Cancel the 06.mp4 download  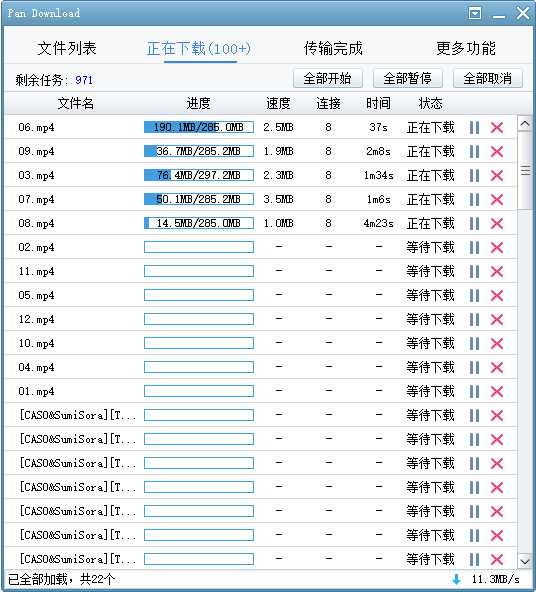[x=497, y=128]
